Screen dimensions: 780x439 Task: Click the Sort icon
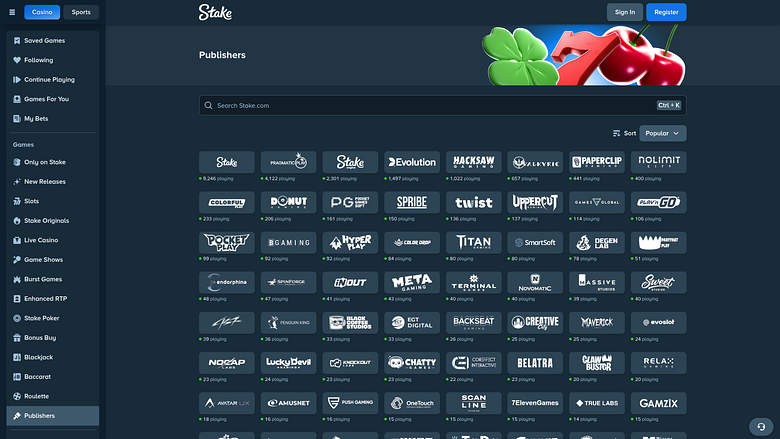(x=616, y=133)
